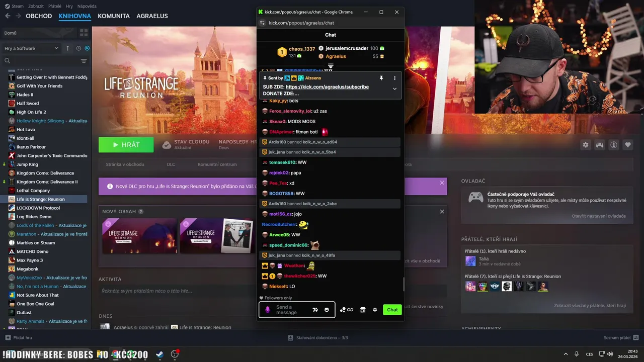Screen dimensions: 644x362
Task: Click the Steam library search field
Action: click(x=40, y=61)
